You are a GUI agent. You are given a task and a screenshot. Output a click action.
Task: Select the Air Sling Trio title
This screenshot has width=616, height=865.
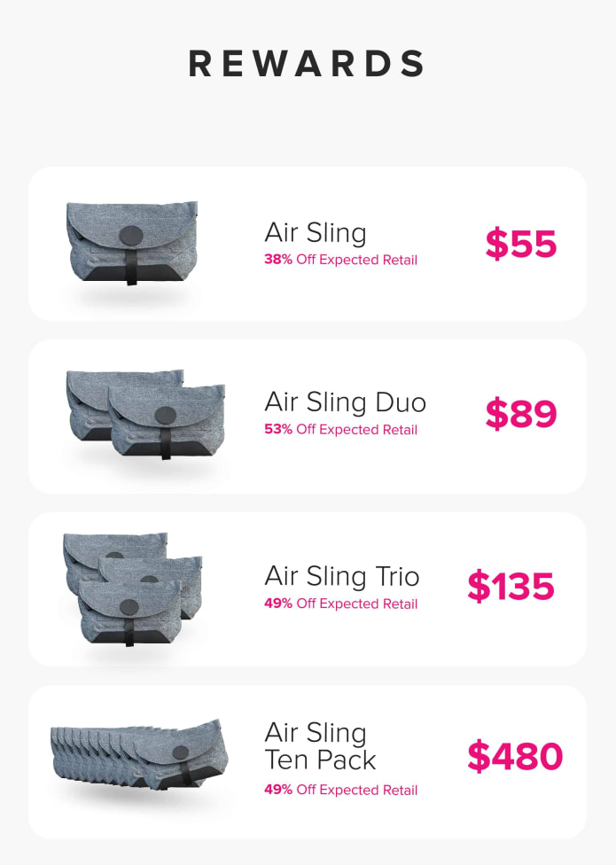[x=342, y=576]
